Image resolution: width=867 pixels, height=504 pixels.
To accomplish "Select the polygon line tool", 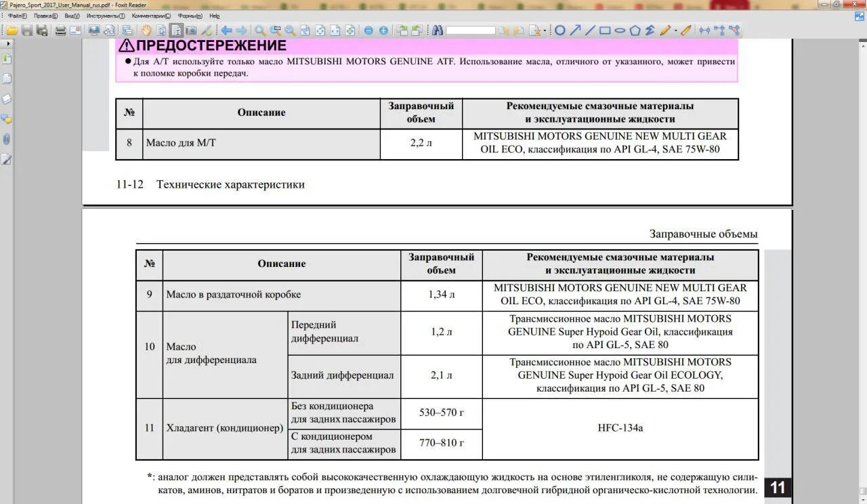I will pos(650,30).
